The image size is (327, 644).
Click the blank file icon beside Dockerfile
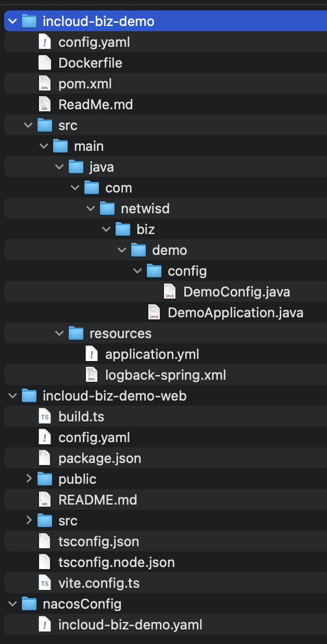pos(45,63)
